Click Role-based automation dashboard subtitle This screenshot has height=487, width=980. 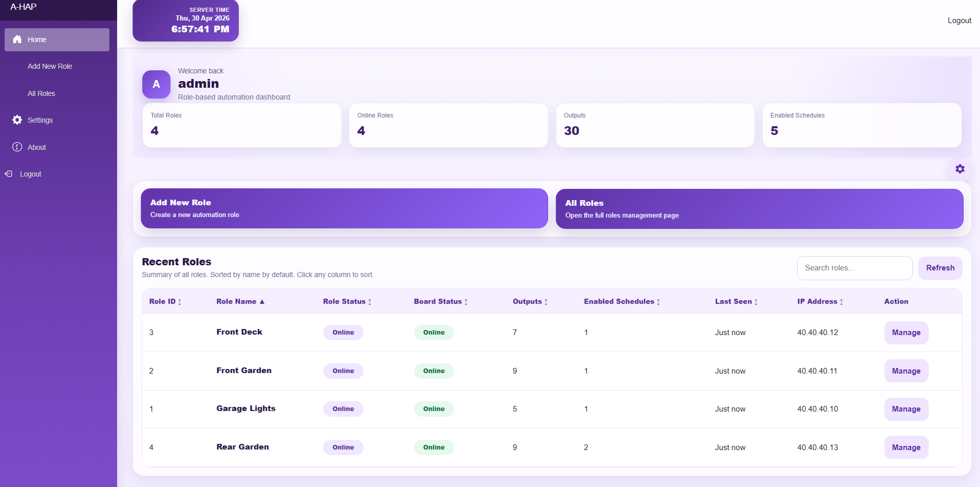pyautogui.click(x=234, y=97)
